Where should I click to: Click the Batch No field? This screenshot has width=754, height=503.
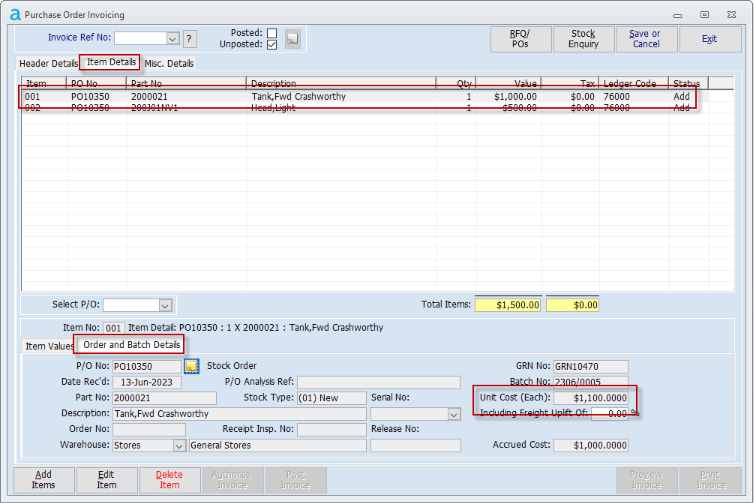click(591, 382)
